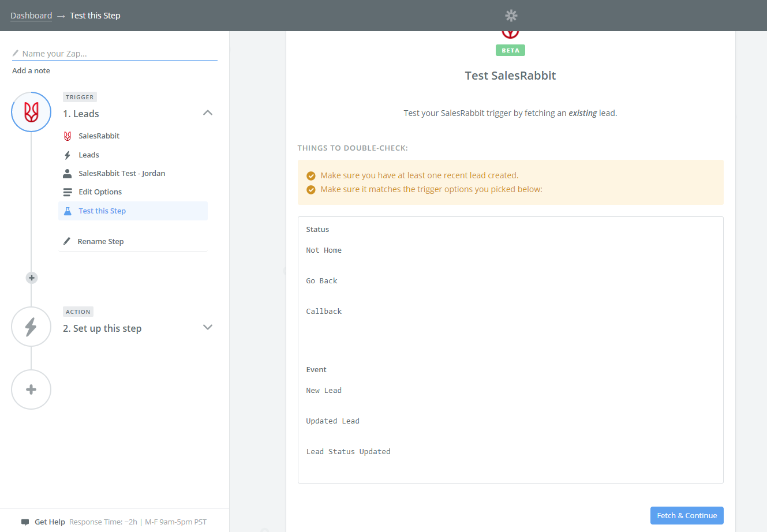This screenshot has height=532, width=767.
Task: Expand the 2. Set up this step chevron
Action: 208,327
